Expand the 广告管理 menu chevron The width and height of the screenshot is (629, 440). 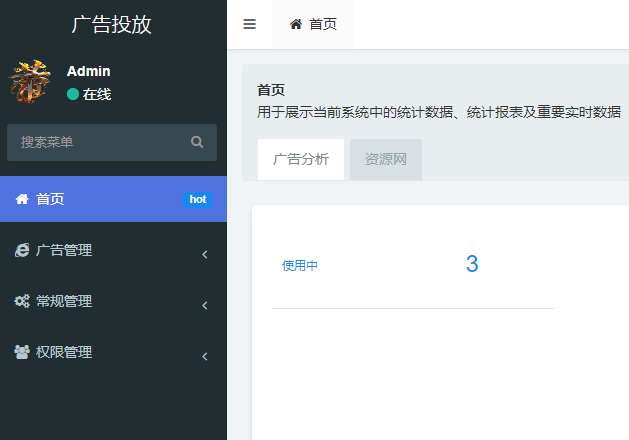tap(205, 254)
